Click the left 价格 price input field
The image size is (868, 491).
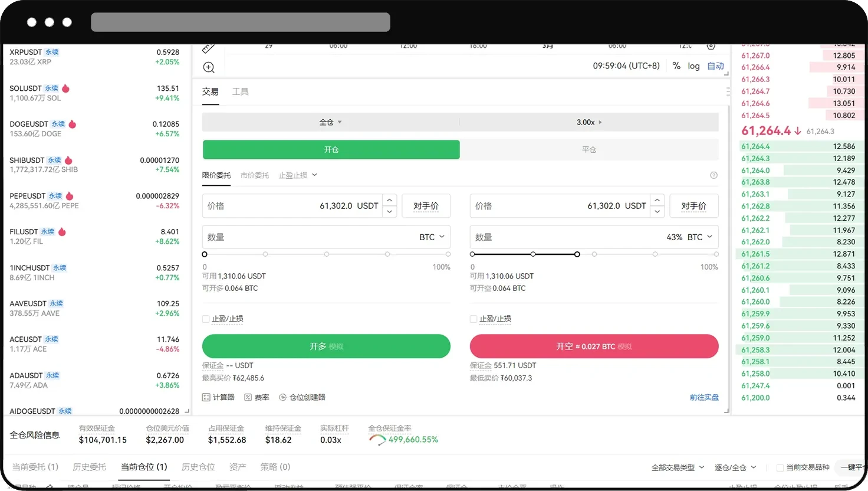click(x=295, y=205)
